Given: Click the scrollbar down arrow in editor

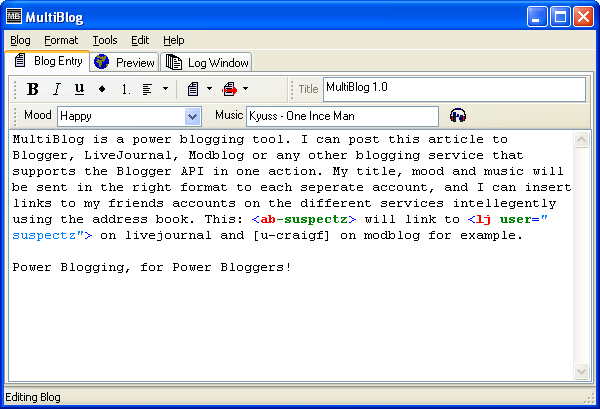Looking at the screenshot, I should coord(581,371).
